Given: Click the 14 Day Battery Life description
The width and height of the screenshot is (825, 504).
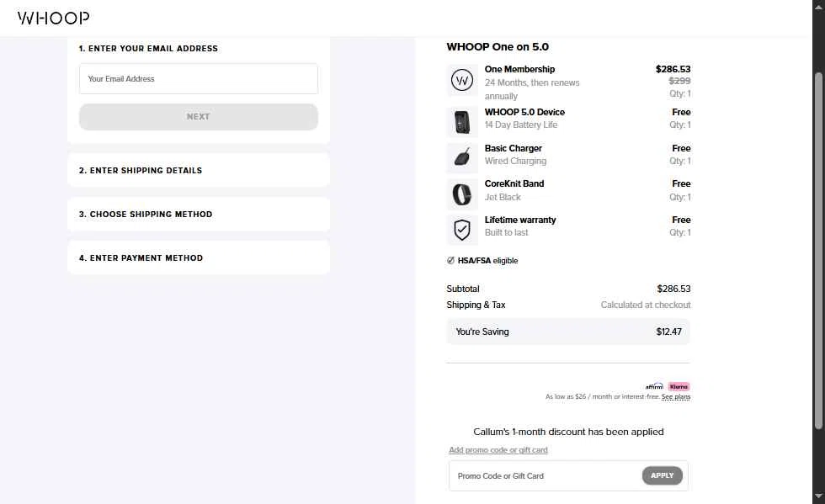Looking at the screenshot, I should tap(521, 125).
